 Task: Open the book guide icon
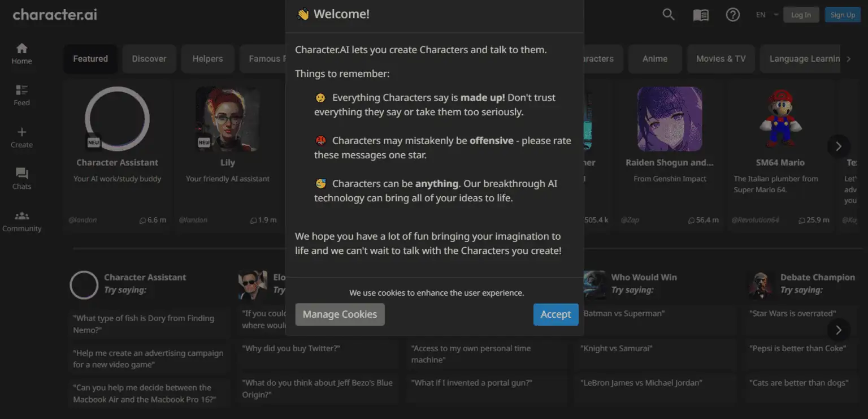[701, 15]
